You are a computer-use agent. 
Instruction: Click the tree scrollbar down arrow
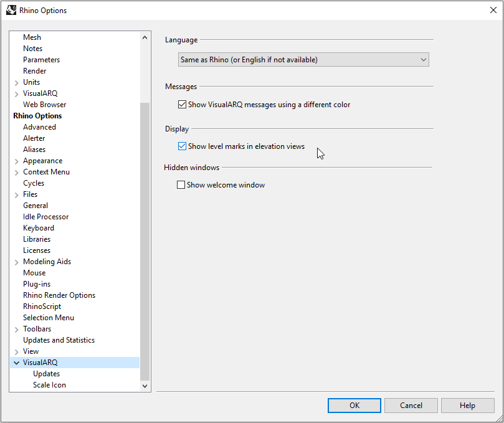pos(145,386)
